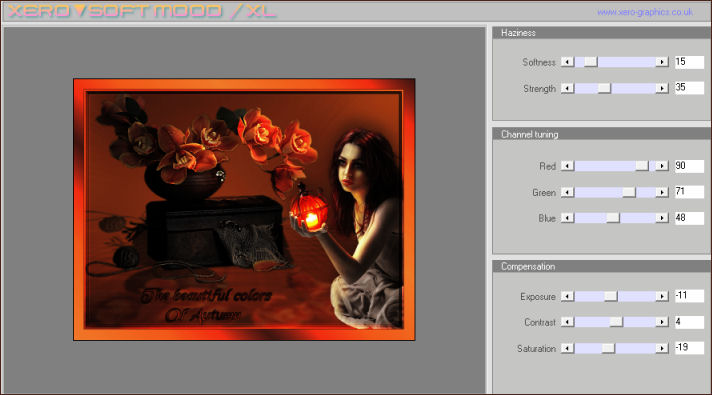The image size is (712, 395).
Task: Click the Strength slider thumb
Action: (x=604, y=88)
